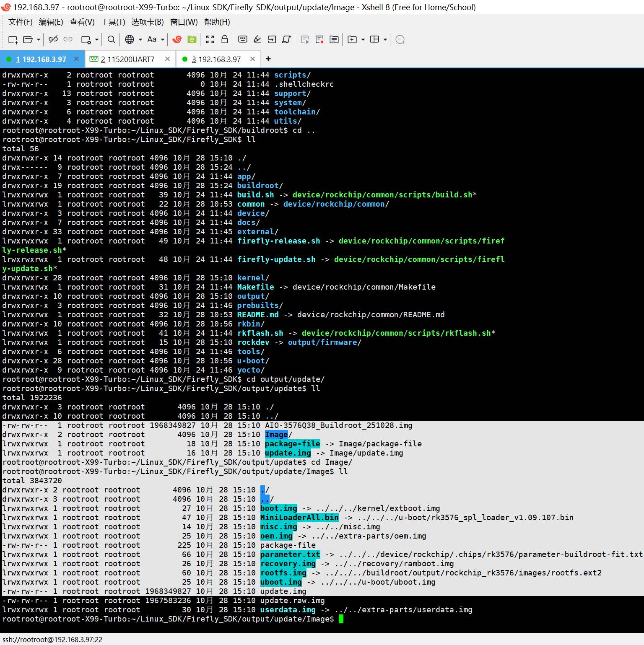This screenshot has height=645, width=644.
Task: Open the 编辑(E) menu
Action: click(x=51, y=22)
